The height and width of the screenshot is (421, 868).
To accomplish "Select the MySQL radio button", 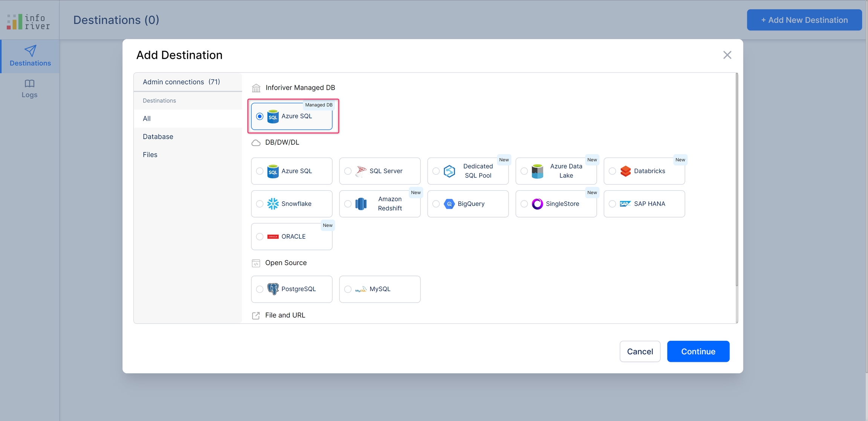I will click(x=348, y=289).
